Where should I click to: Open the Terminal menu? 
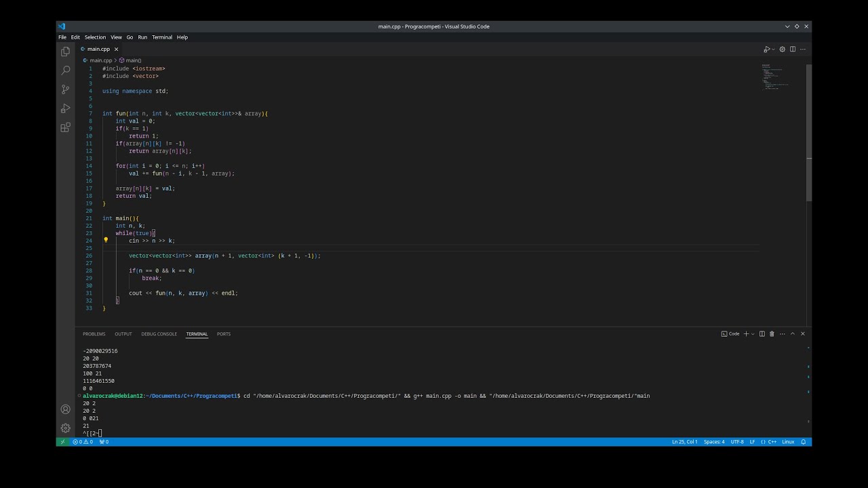(x=162, y=37)
